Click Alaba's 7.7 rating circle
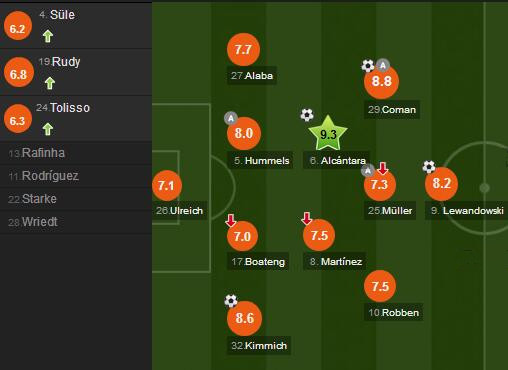This screenshot has height=370, width=508. tap(243, 49)
